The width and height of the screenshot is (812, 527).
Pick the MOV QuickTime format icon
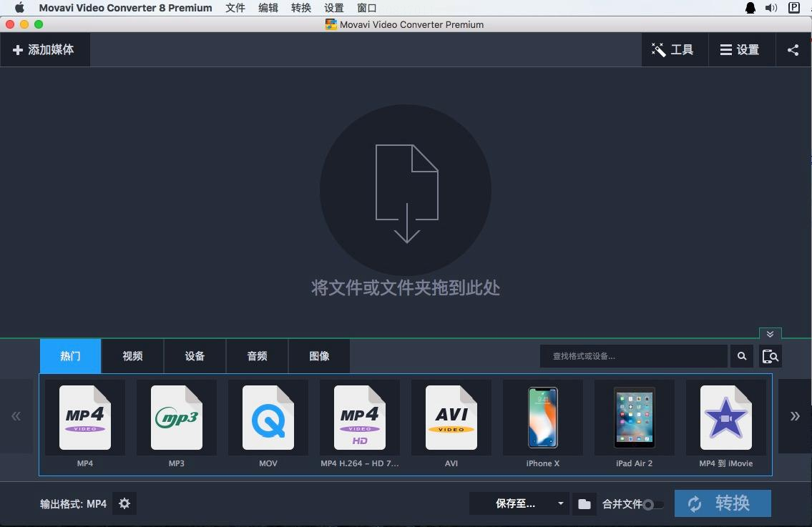268,418
